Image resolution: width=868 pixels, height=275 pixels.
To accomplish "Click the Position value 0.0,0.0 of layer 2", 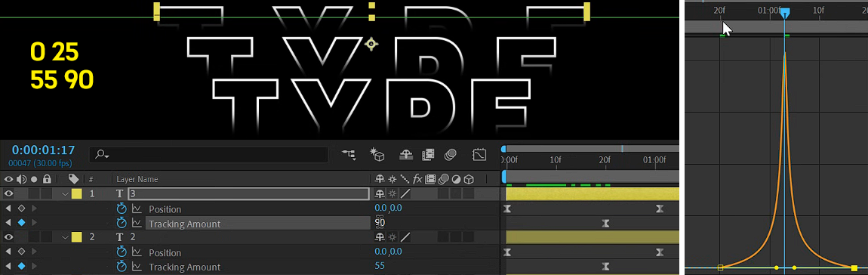I will pos(388,251).
